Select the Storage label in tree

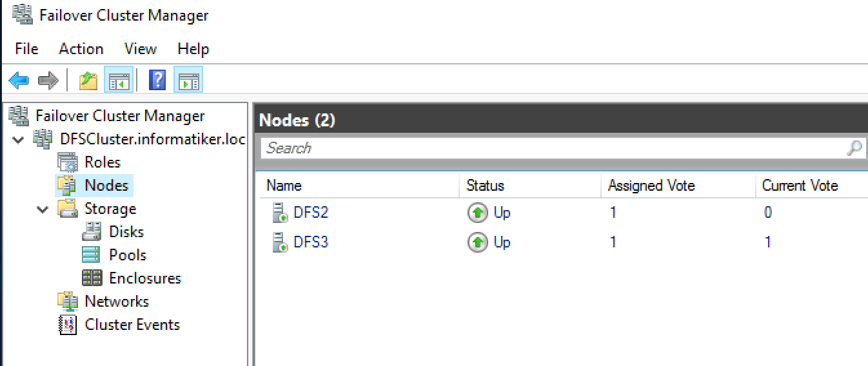pyautogui.click(x=110, y=209)
